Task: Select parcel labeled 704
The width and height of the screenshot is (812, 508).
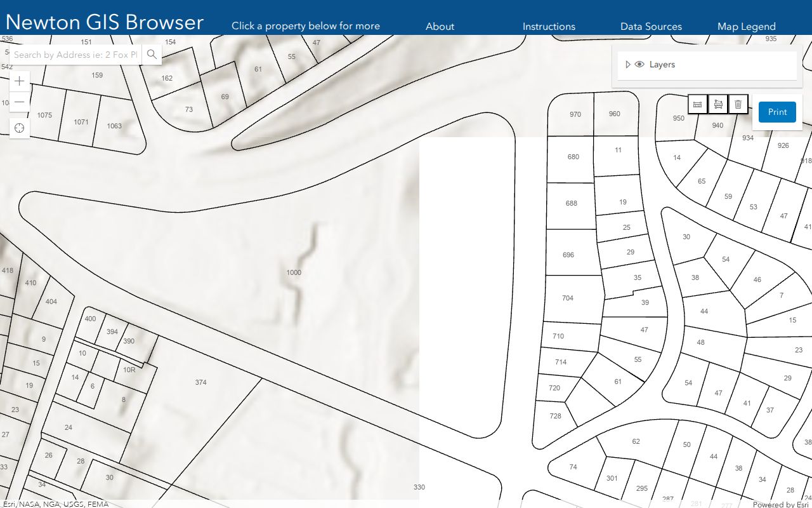Action: (568, 298)
